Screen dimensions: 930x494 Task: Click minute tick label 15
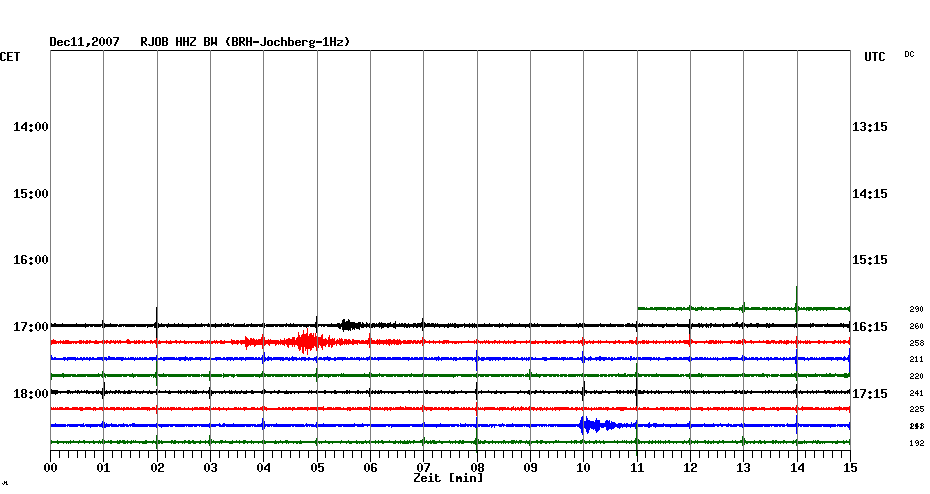point(851,467)
